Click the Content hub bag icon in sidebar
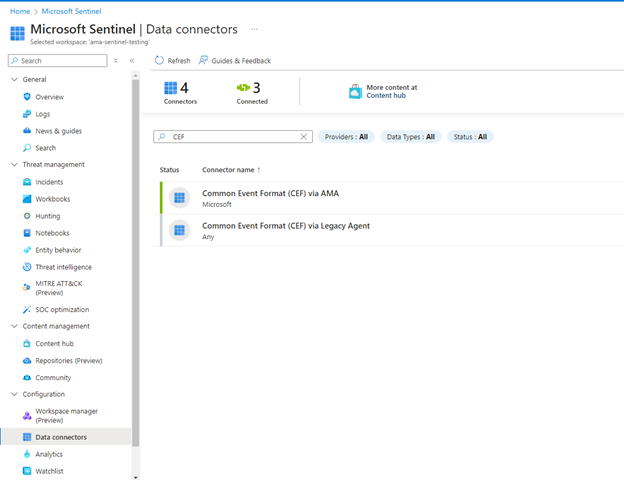The image size is (624, 480). 27,343
